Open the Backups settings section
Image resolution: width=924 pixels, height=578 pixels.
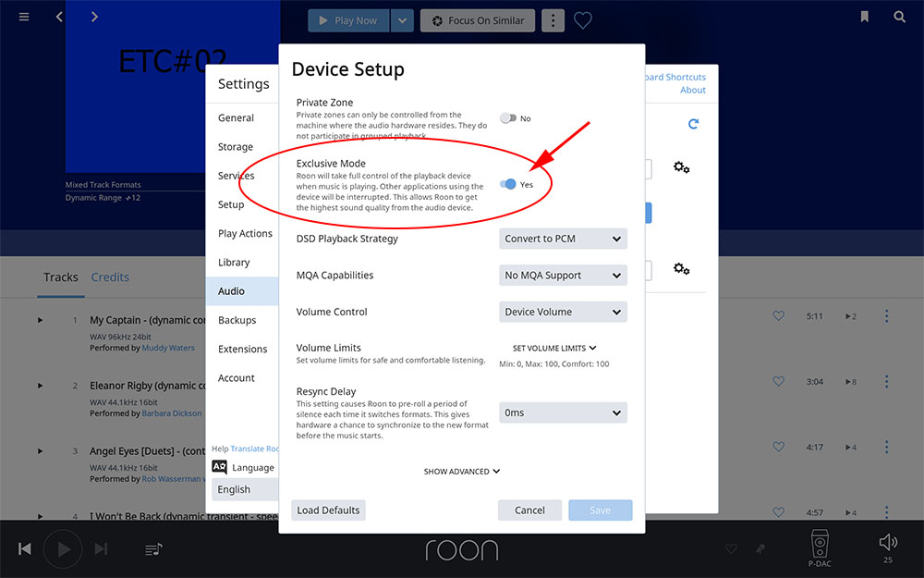coord(237,320)
